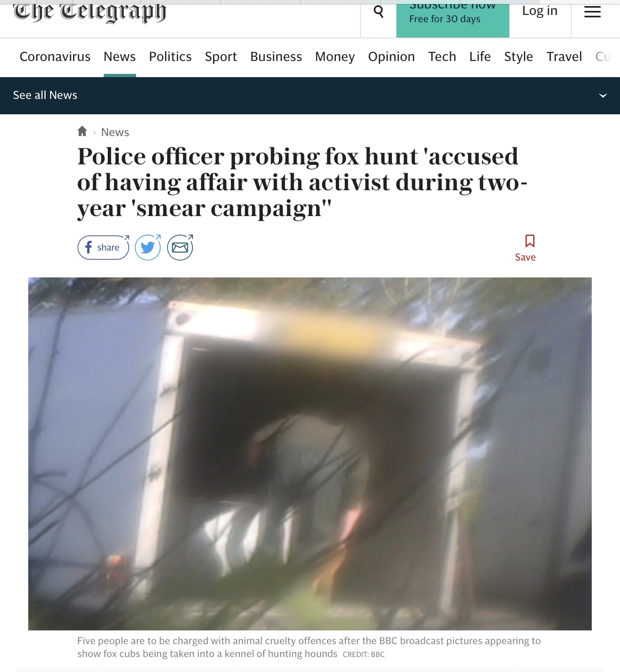The width and height of the screenshot is (620, 672).
Task: Open the Business section
Action: pos(276,57)
